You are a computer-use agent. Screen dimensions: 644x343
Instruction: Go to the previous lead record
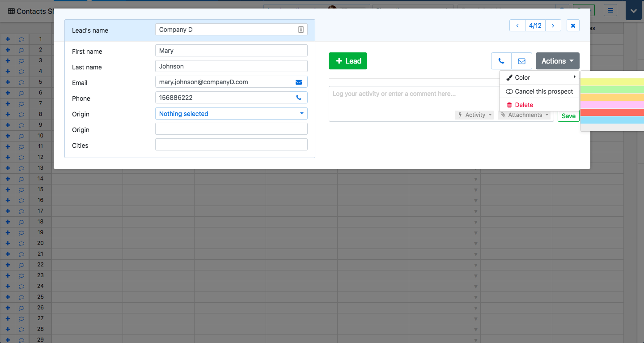point(517,26)
